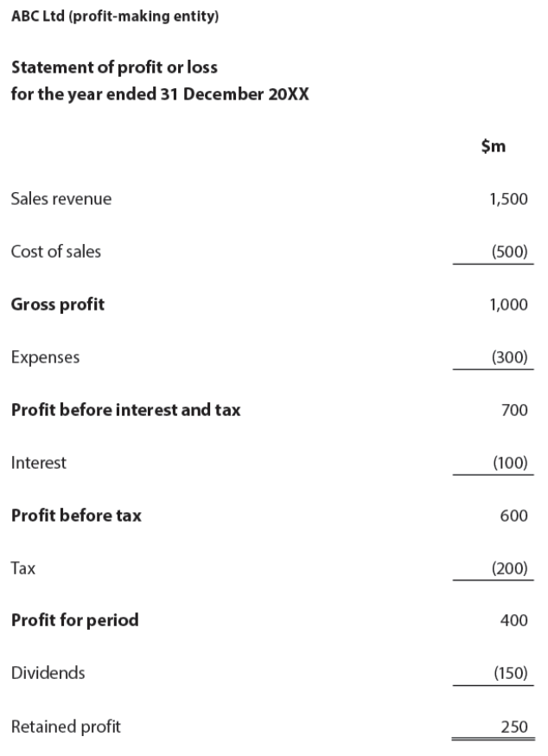
Task: Select the Expenses label
Action: pos(45,357)
